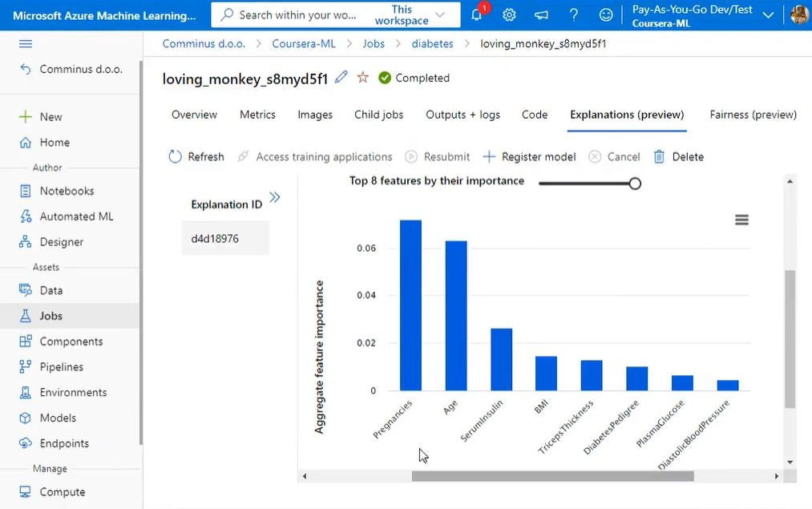812x509 pixels.
Task: Open Pipelines in the sidebar
Action: coord(62,367)
